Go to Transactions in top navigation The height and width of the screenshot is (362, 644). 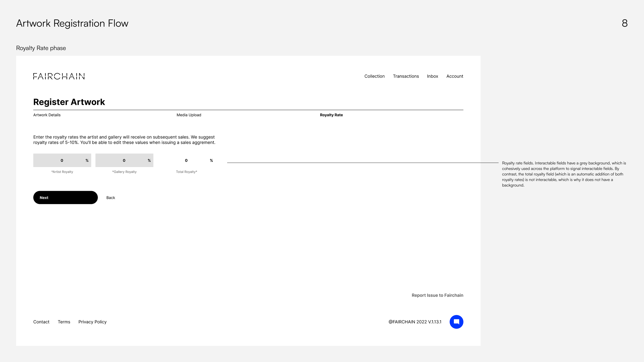(x=406, y=76)
